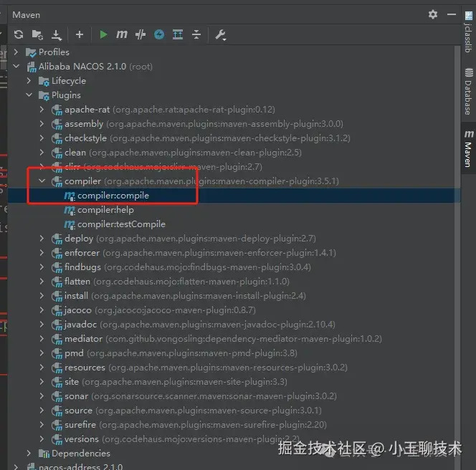Expand clean plugin

(42, 153)
